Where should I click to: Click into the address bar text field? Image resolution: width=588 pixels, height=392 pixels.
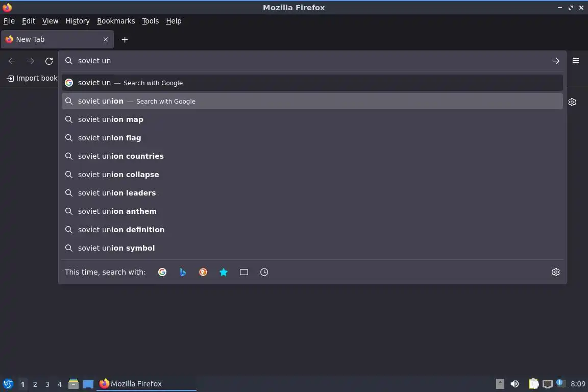coord(311,61)
